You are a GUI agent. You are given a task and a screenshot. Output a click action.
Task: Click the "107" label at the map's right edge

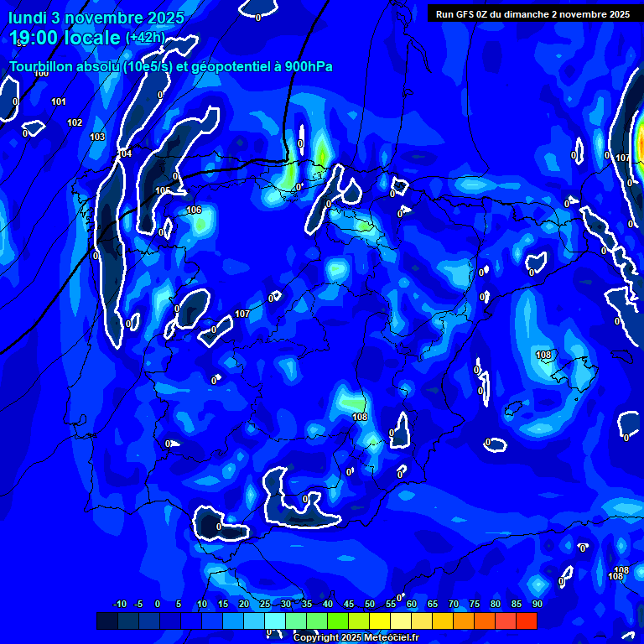(x=622, y=158)
